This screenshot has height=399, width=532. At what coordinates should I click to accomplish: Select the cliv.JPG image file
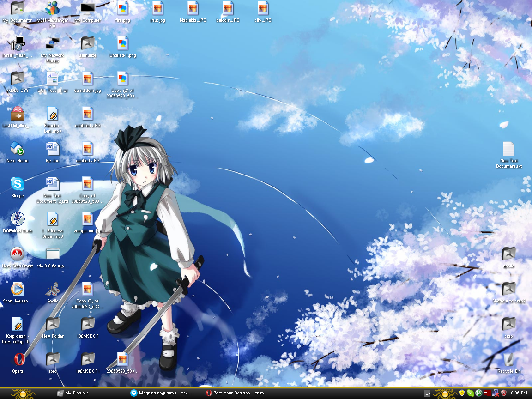pyautogui.click(x=263, y=12)
